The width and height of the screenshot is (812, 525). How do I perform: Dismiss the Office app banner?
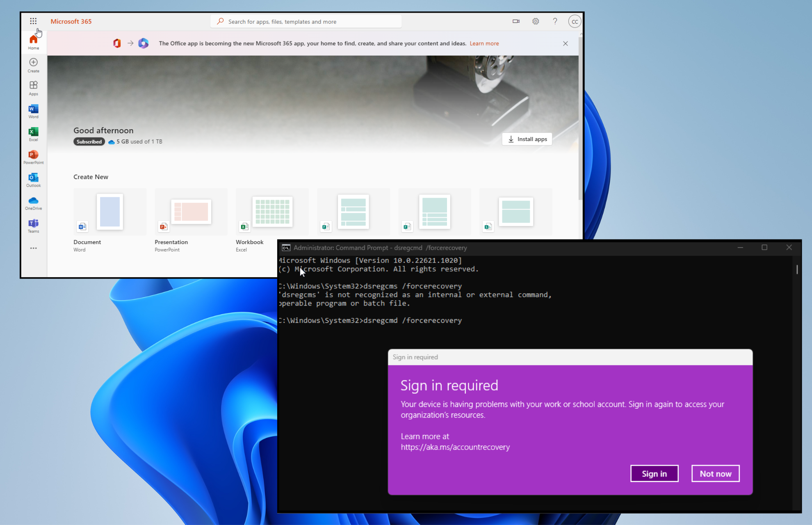click(x=565, y=43)
